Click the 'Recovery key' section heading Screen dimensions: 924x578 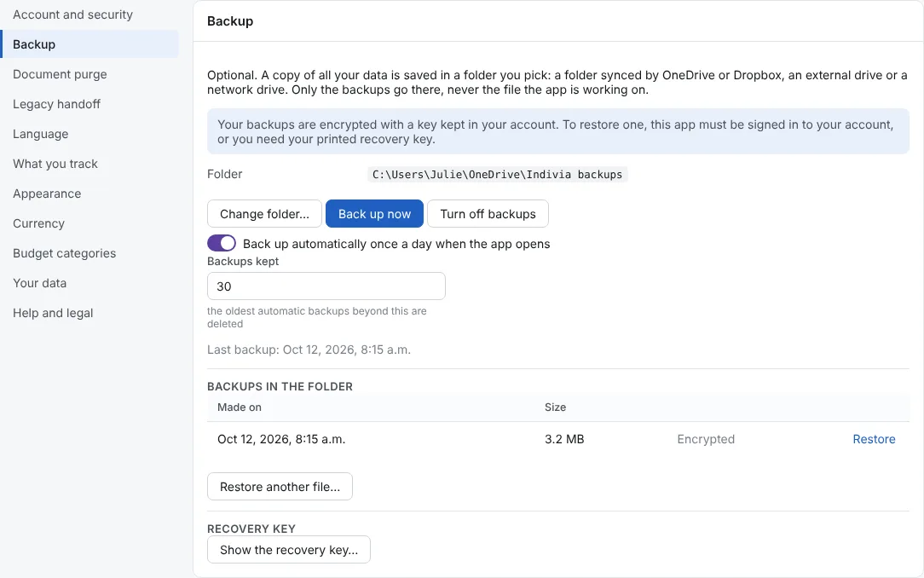tap(251, 529)
